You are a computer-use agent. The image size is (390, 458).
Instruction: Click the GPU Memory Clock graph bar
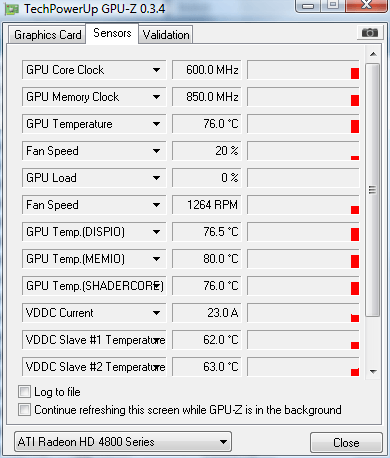click(x=303, y=97)
